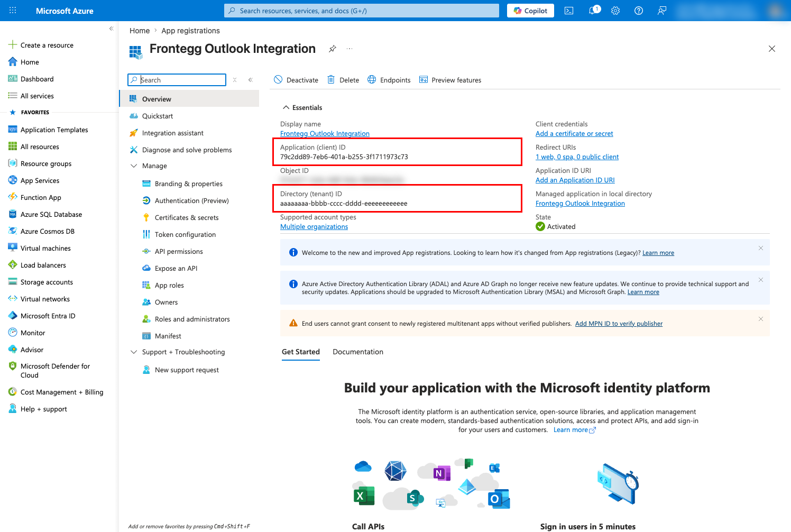
Task: Click Add an Application ID URI
Action: click(575, 180)
